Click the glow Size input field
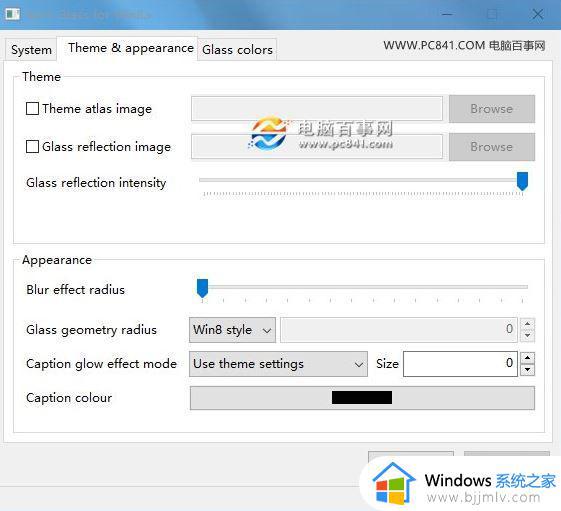 460,364
